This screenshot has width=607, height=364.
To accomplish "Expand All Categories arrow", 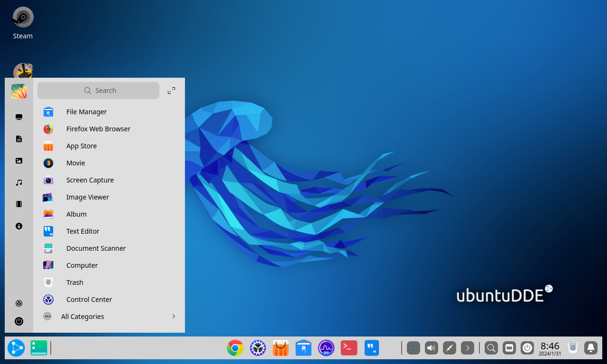I will pyautogui.click(x=174, y=316).
